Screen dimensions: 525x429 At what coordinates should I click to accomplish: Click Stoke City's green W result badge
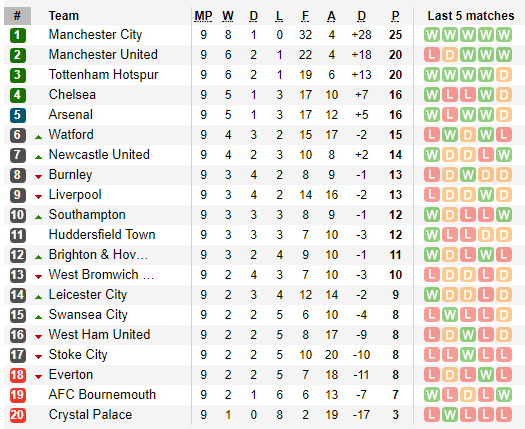(x=468, y=355)
